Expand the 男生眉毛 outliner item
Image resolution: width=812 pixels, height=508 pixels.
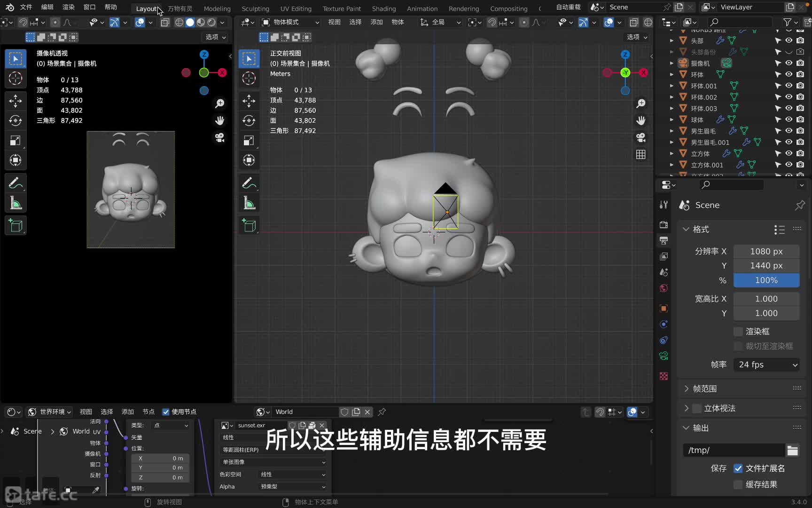tap(671, 131)
